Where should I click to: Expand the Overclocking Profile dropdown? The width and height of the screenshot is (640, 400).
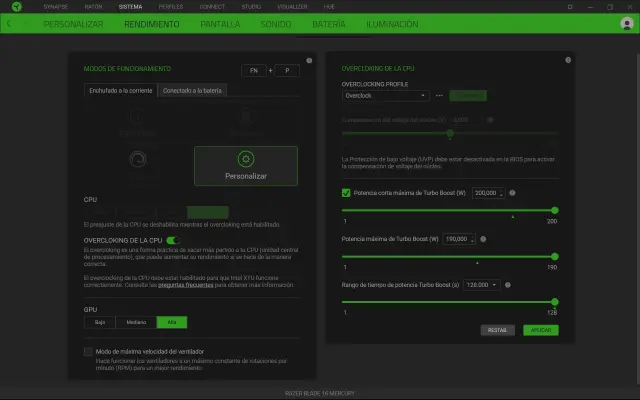click(387, 96)
